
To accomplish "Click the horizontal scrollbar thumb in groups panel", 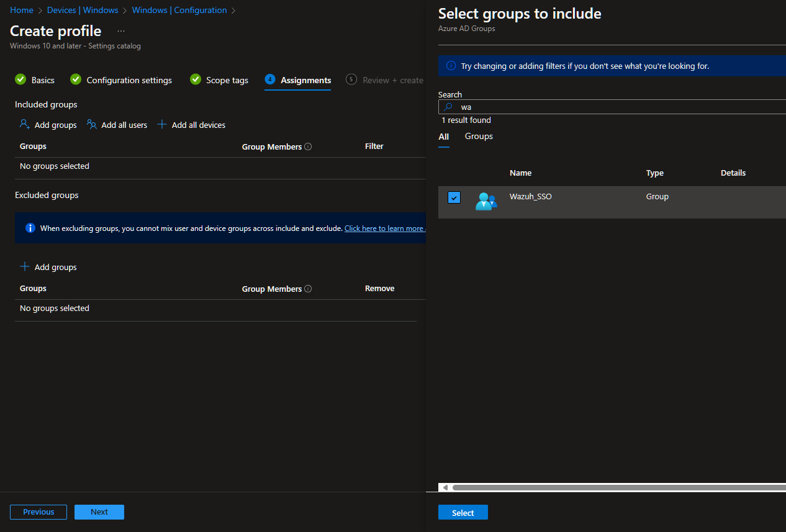I will tap(619, 488).
